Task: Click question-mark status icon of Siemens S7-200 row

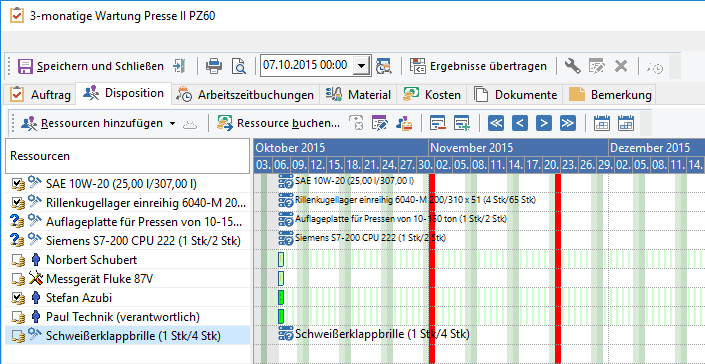Action: tap(17, 241)
